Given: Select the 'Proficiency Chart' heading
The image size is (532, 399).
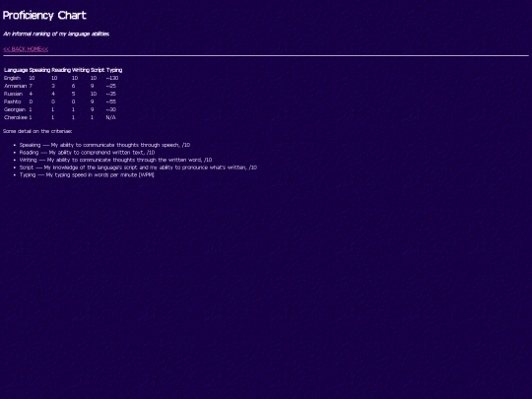Looking at the screenshot, I should point(44,15).
